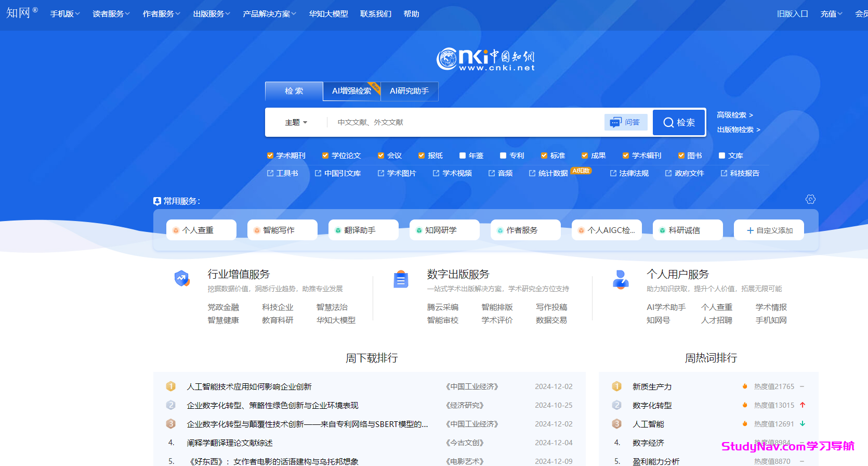Open 工具书 external link icon
The image size is (868, 466).
click(270, 173)
